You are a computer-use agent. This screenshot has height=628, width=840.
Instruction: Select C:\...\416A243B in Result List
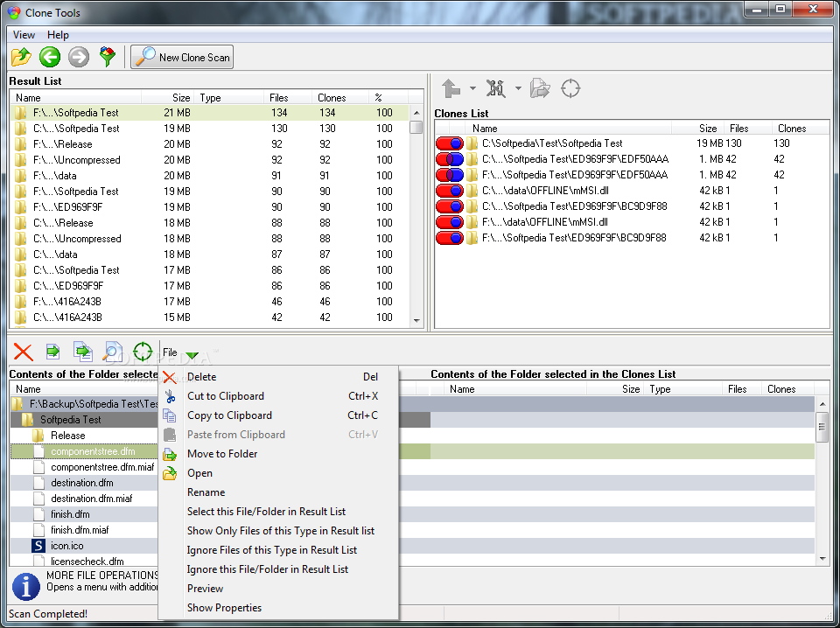[210, 317]
